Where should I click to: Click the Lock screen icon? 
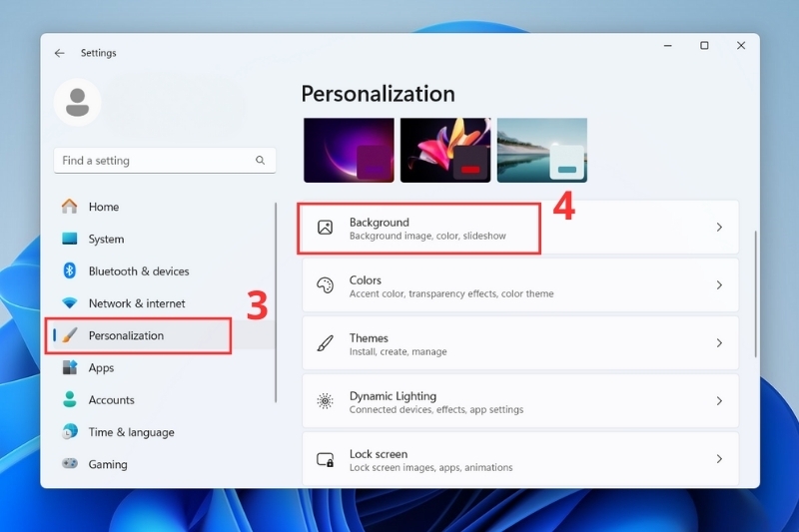pos(326,460)
